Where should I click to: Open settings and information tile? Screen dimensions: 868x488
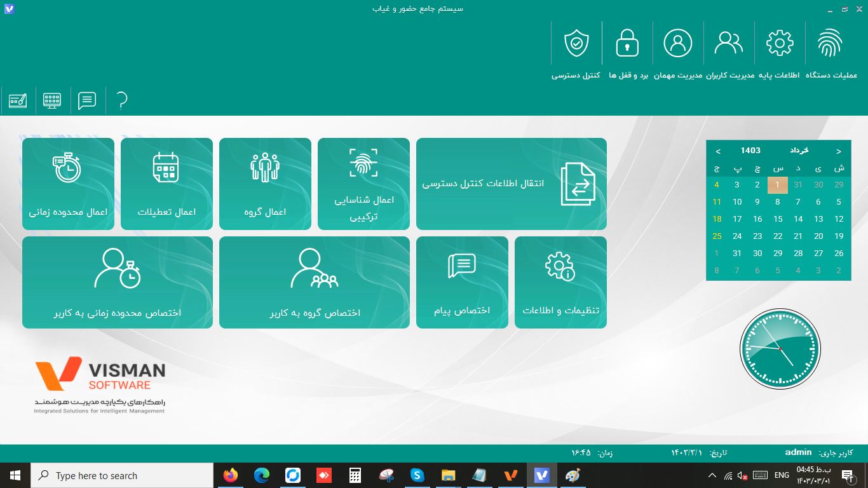pyautogui.click(x=560, y=282)
